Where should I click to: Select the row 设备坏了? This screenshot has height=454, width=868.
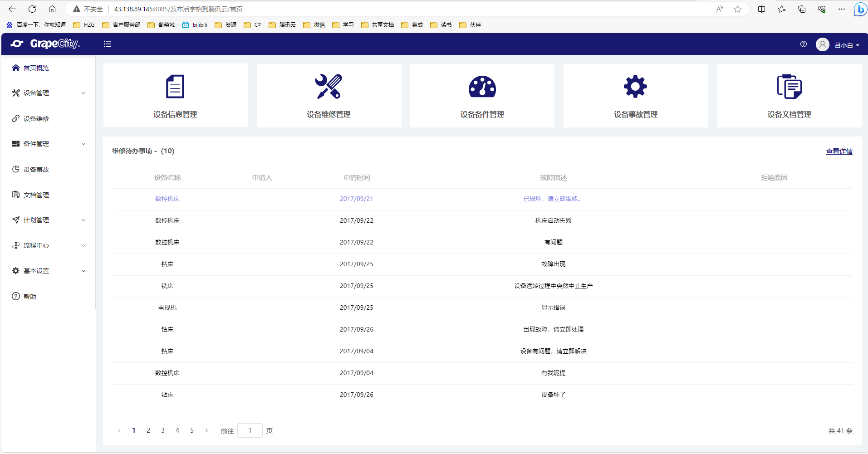(482, 395)
